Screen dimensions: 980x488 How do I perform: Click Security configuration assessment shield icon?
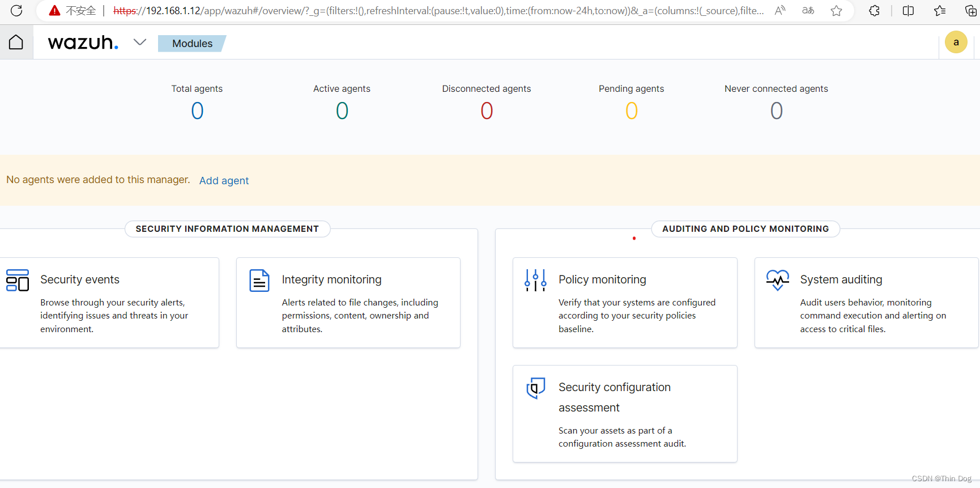[536, 388]
